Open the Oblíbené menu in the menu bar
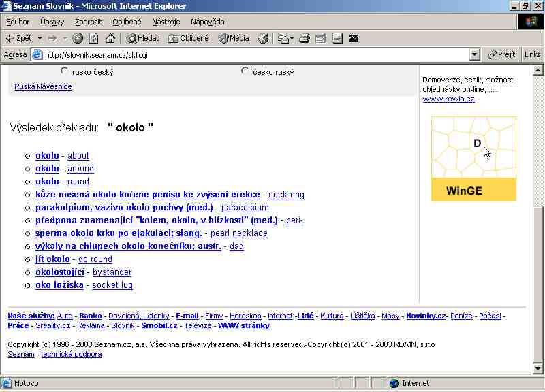 click(x=127, y=22)
